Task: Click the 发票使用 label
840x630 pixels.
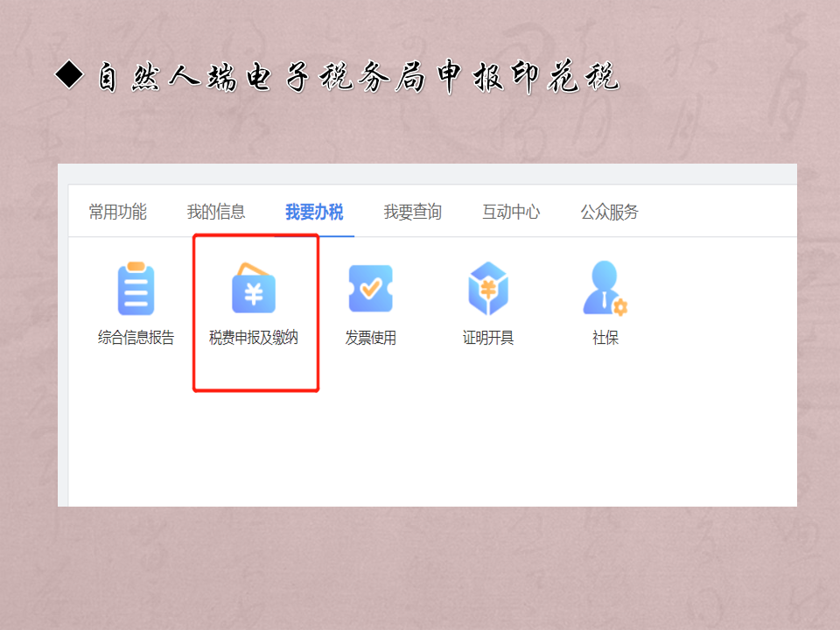Action: pyautogui.click(x=371, y=338)
